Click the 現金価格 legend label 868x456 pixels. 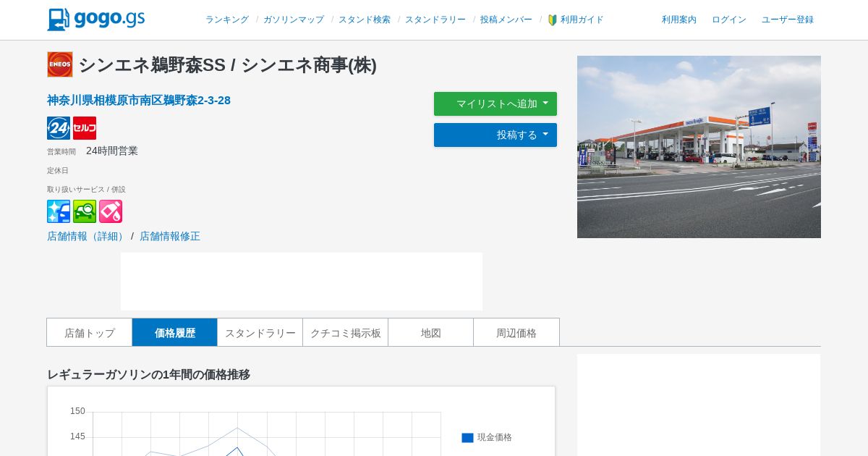click(x=495, y=437)
